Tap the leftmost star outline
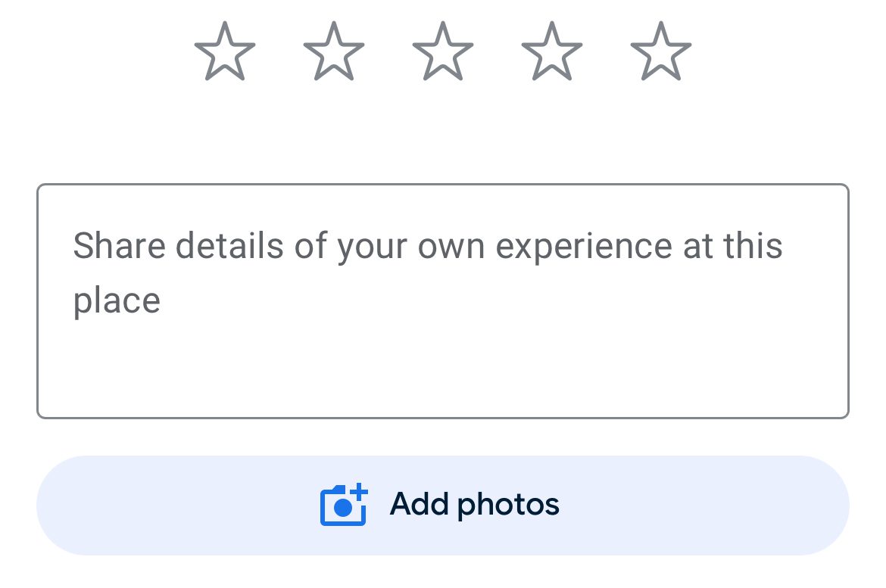 coord(225,51)
